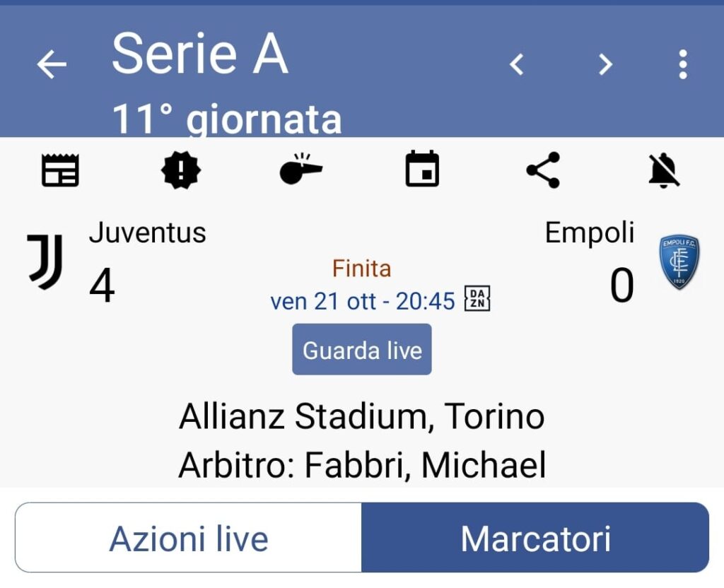
Task: Tap the Juventus club logo
Action: point(46,261)
